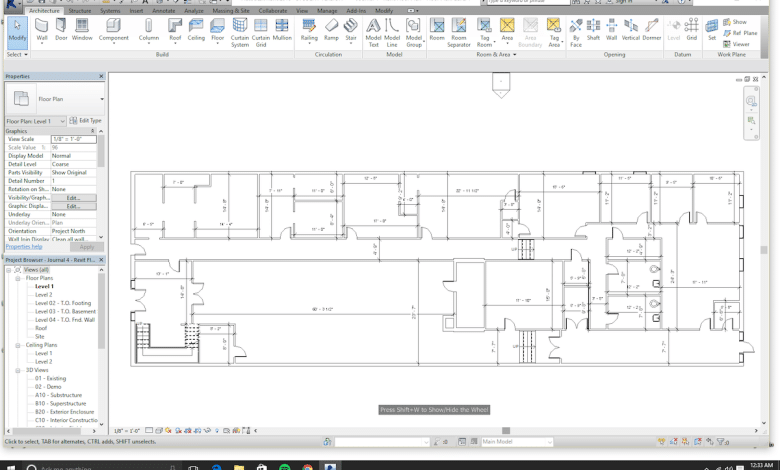Open the type selector dropdown for Floor Plan
The height and width of the screenshot is (470, 780).
[102, 99]
